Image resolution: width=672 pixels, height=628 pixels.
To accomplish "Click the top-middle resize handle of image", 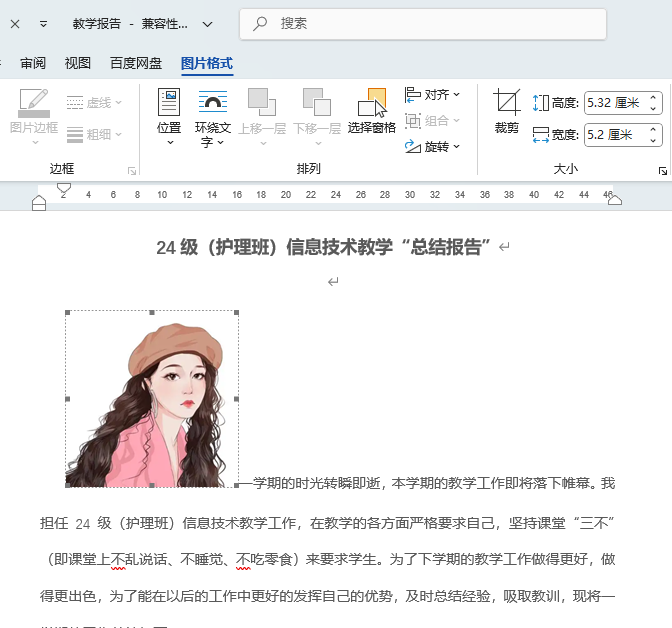I will 152,312.
